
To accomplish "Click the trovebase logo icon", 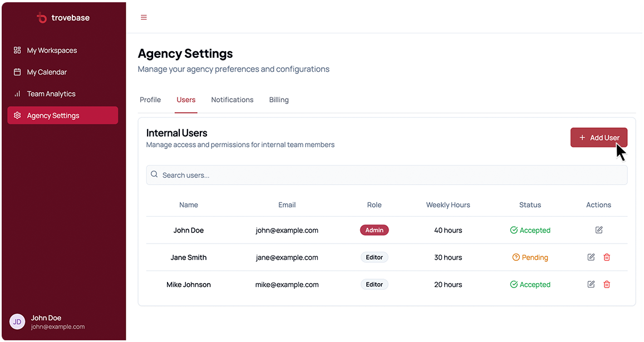I will pos(42,18).
